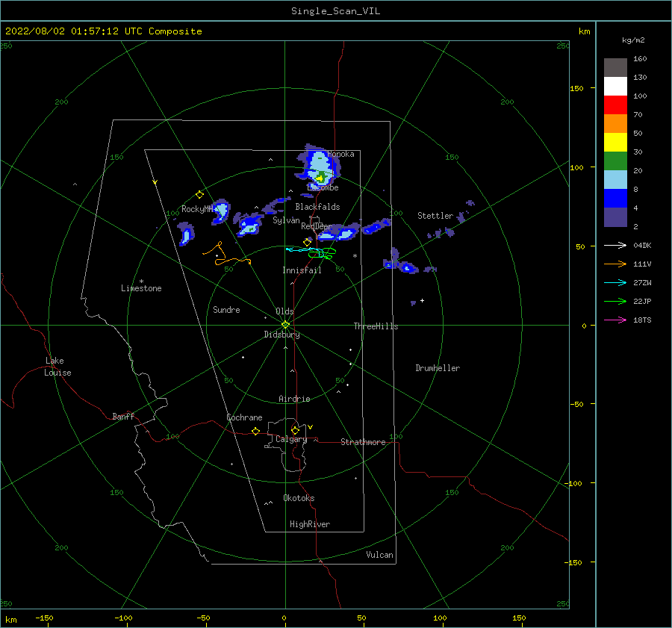Click the yellow 30-50 color scale swatch
Viewport: 672px width, 628px height.
tap(615, 143)
